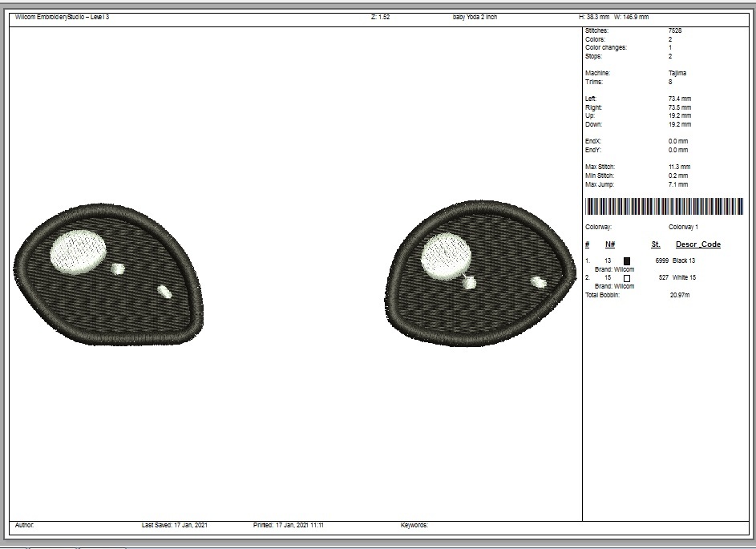Click the "Printed: 17 Jan, 2021 11:11" footer text
Viewport: 756px width, 549px height.
tap(289, 526)
